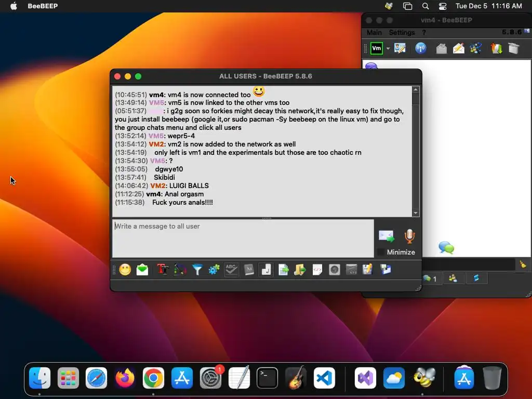The height and width of the screenshot is (399, 532).
Task: Clear the search with broom icon
Action: click(523, 264)
